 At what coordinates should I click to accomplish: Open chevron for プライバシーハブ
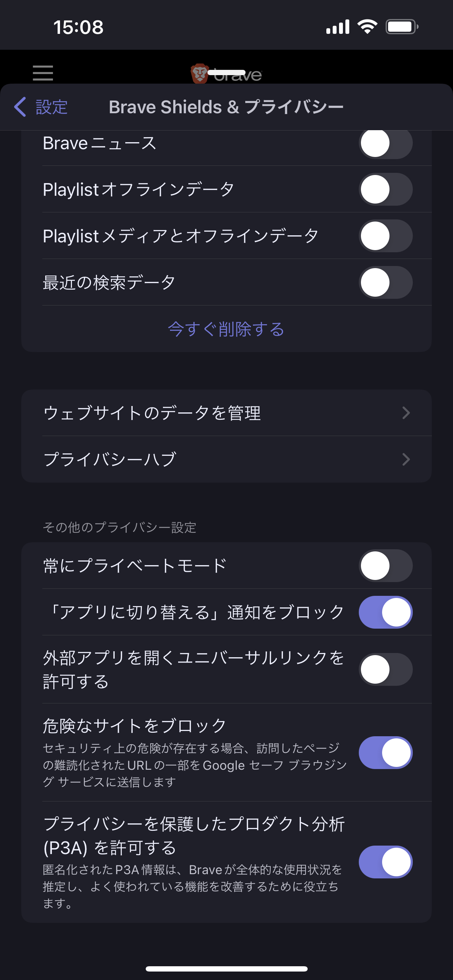coord(406,459)
